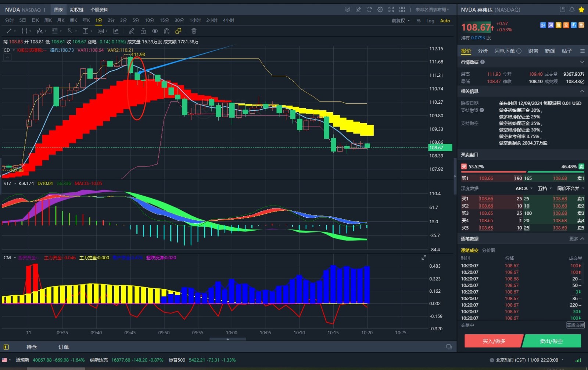This screenshot has width=588, height=370.
Task: Open the candlestick statistics tool
Action: (x=116, y=31)
